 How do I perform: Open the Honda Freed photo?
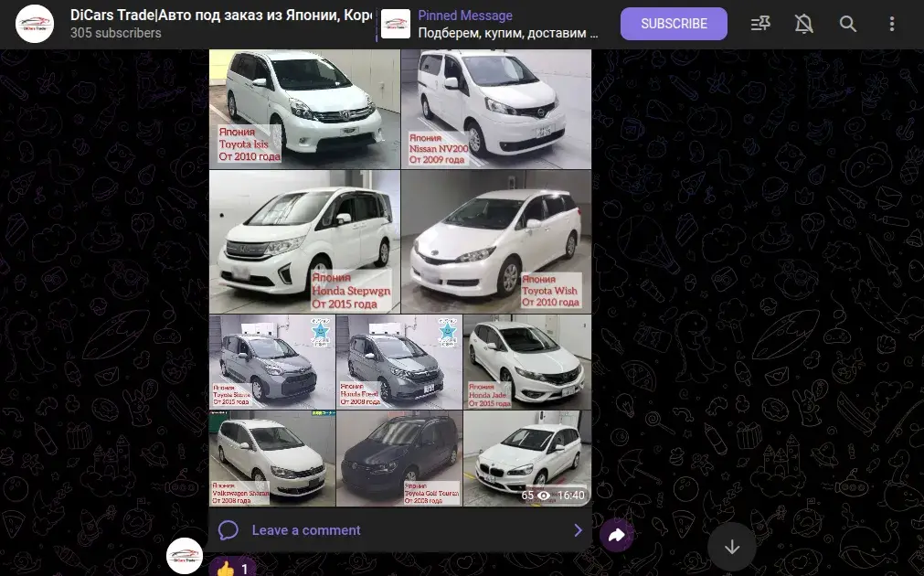coord(399,362)
